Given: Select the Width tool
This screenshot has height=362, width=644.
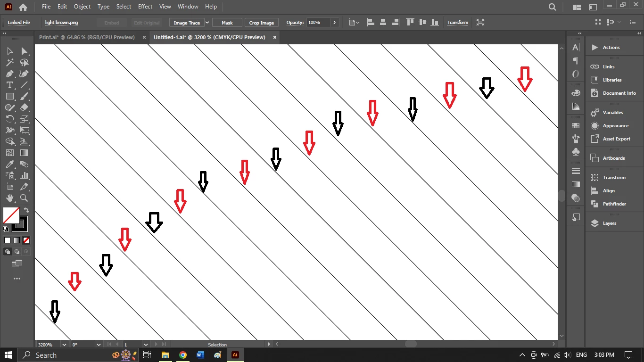Looking at the screenshot, I should click(9, 130).
